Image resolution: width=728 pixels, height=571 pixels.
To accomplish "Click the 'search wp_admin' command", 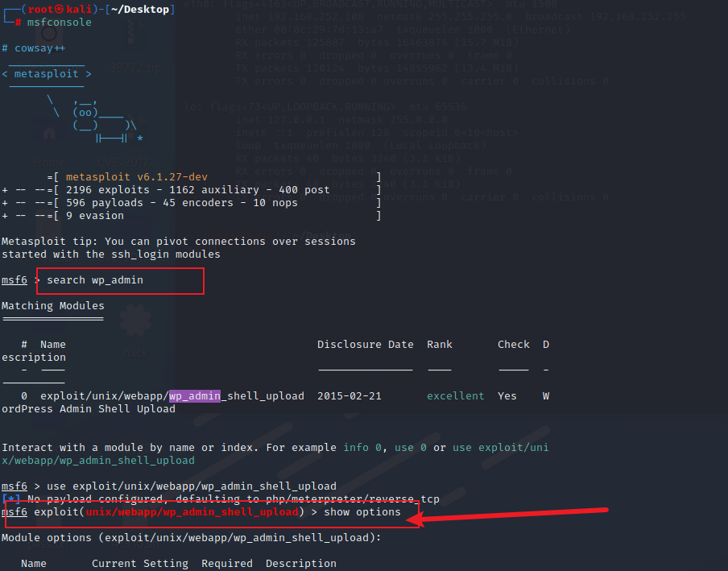I will point(95,280).
